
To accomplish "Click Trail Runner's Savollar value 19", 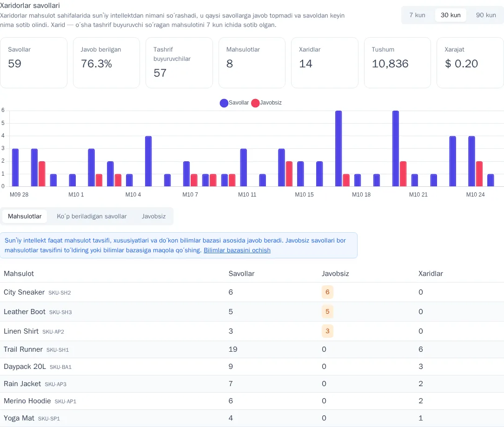I will point(233,349).
